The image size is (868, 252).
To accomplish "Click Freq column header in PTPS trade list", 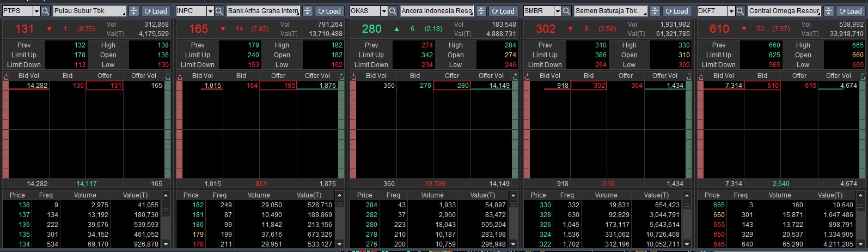I will (x=46, y=195).
